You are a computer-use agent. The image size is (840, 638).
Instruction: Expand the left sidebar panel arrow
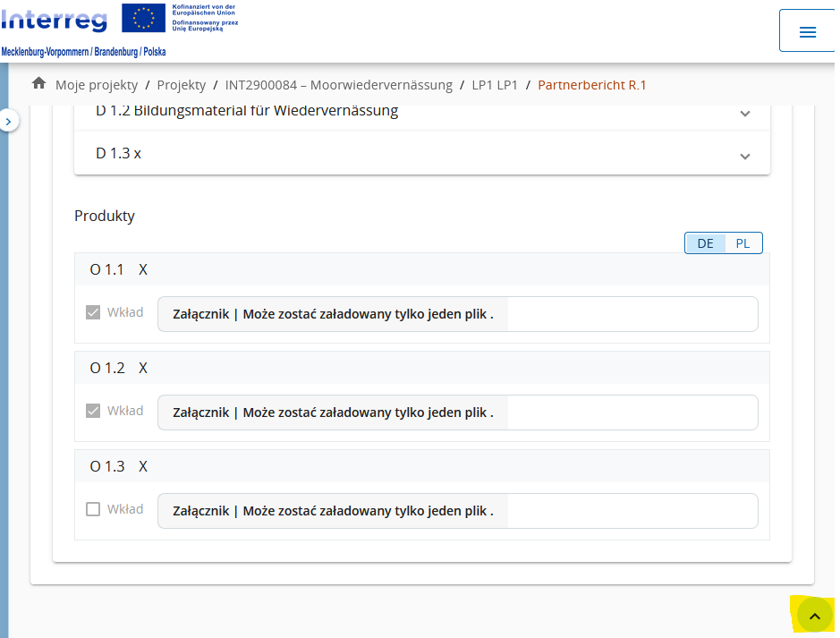point(9,120)
